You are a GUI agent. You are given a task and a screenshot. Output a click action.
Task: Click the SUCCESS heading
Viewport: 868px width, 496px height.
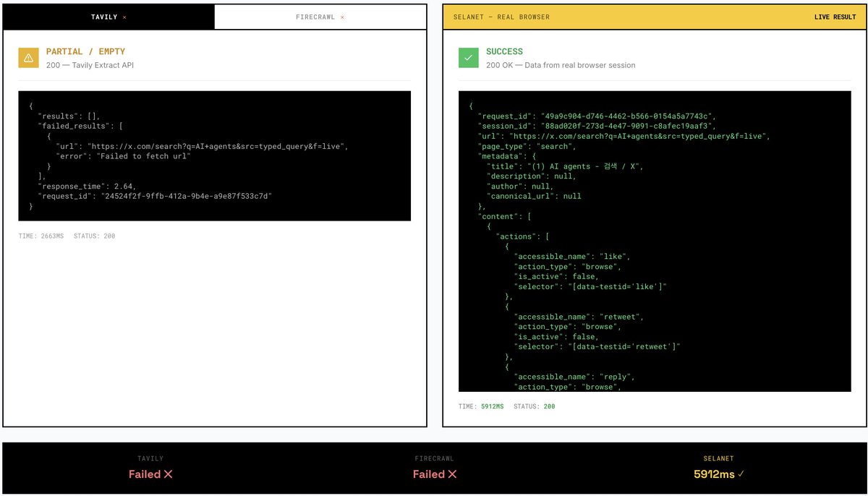pos(504,52)
